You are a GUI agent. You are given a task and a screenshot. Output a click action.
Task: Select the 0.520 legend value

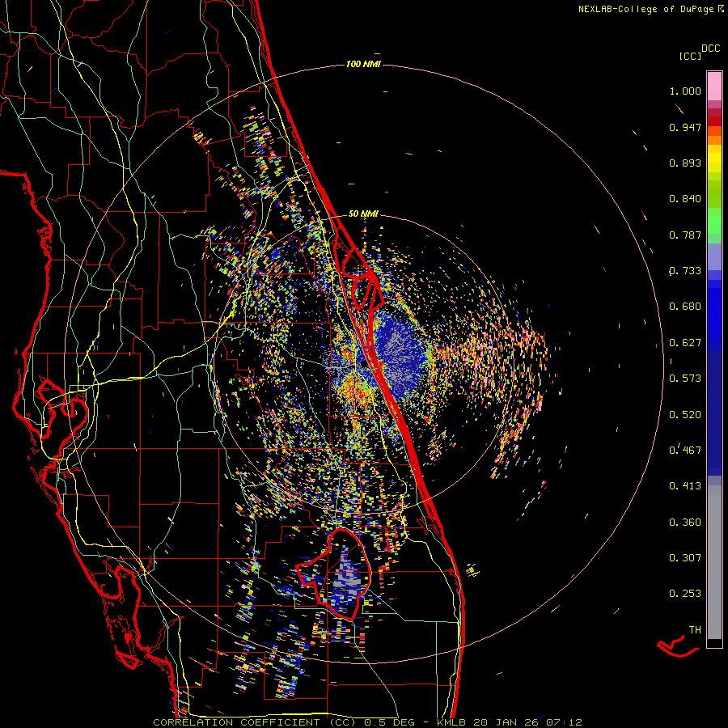click(685, 415)
